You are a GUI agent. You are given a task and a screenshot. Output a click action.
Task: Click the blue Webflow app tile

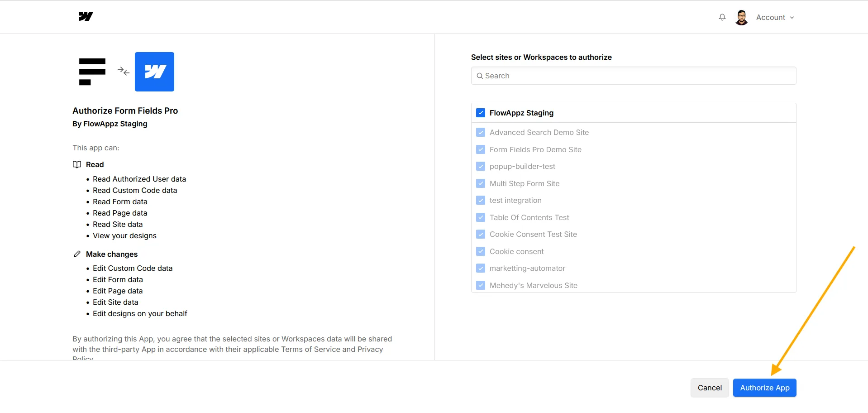pos(154,72)
